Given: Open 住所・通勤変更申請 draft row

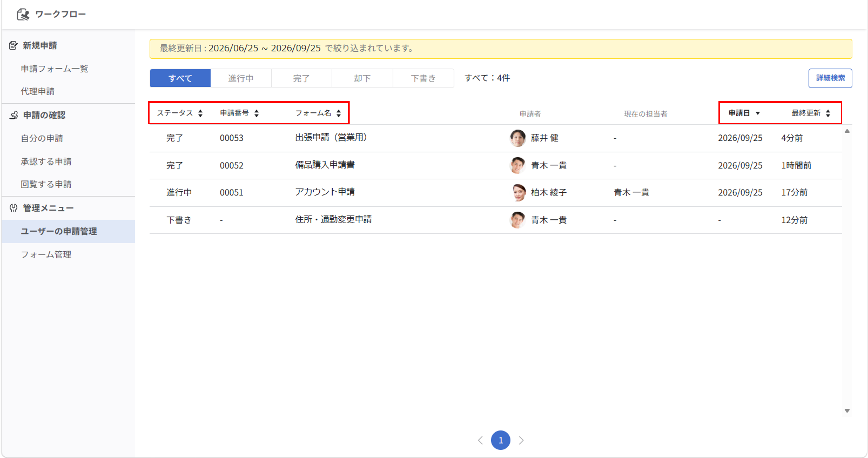Looking at the screenshot, I should (495, 220).
